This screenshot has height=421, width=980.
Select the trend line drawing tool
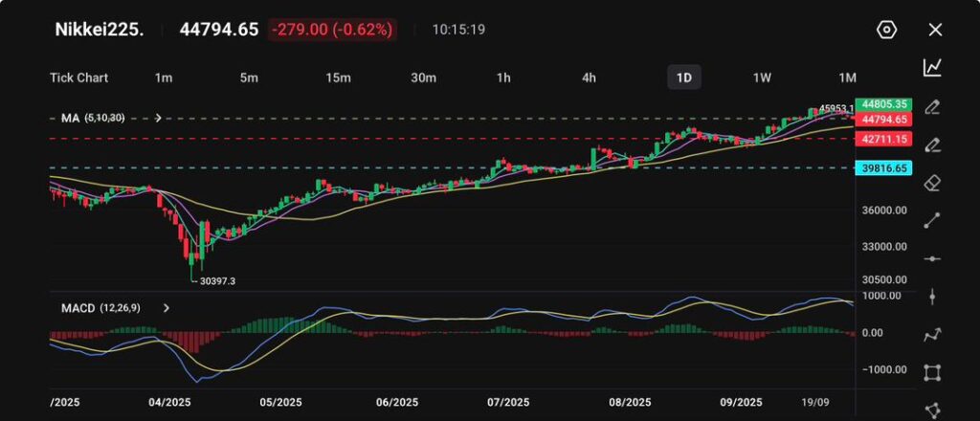[x=932, y=221]
